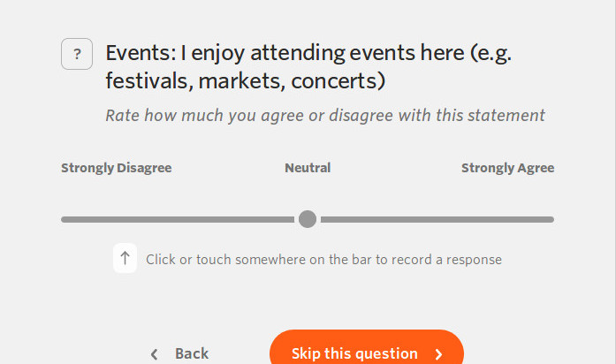Click slider bar's far right end

coord(550,219)
